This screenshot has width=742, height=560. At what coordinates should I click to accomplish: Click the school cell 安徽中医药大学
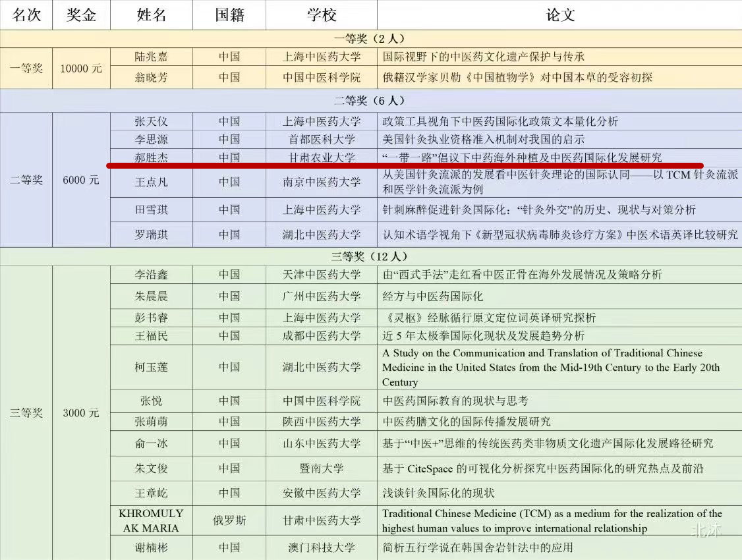(322, 493)
